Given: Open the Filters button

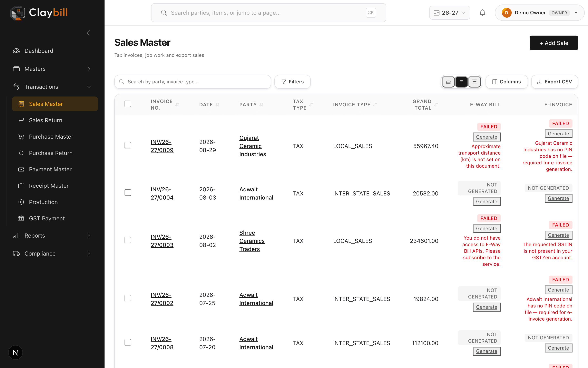Looking at the screenshot, I should (x=292, y=82).
